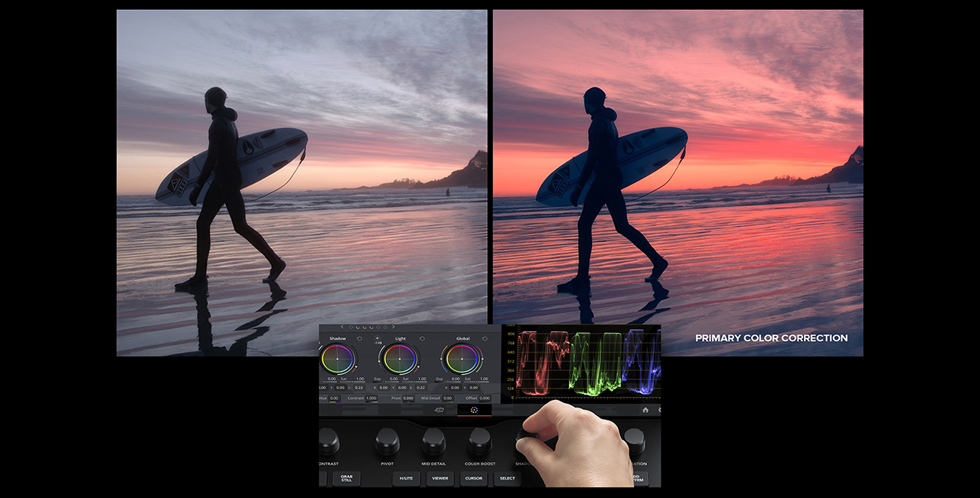
Task: Select the leftmost page indicator dot
Action: click(x=351, y=327)
